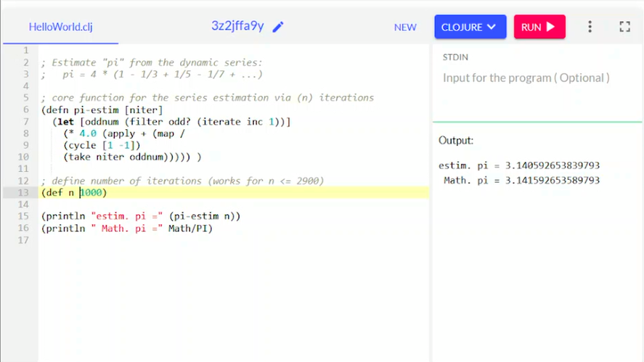The width and height of the screenshot is (644, 362).
Task: Click the '(let [oddnum (filter odd? ...' line
Action: click(x=171, y=122)
